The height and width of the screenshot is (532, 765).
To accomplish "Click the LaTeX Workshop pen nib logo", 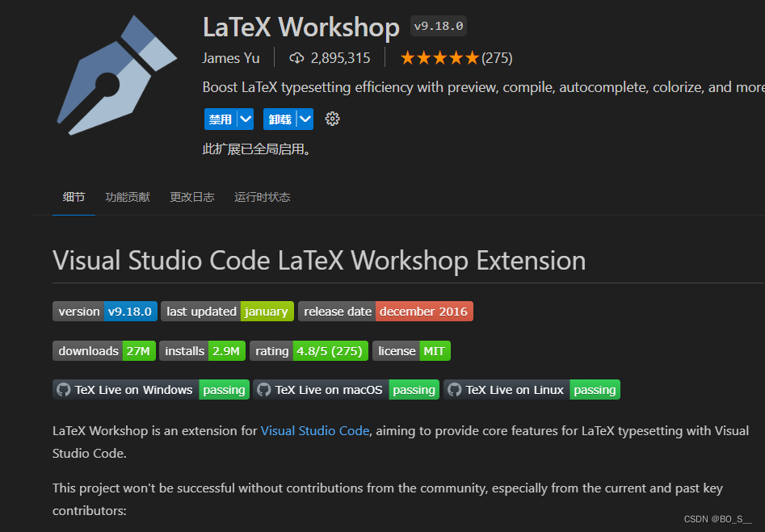I will point(117,75).
